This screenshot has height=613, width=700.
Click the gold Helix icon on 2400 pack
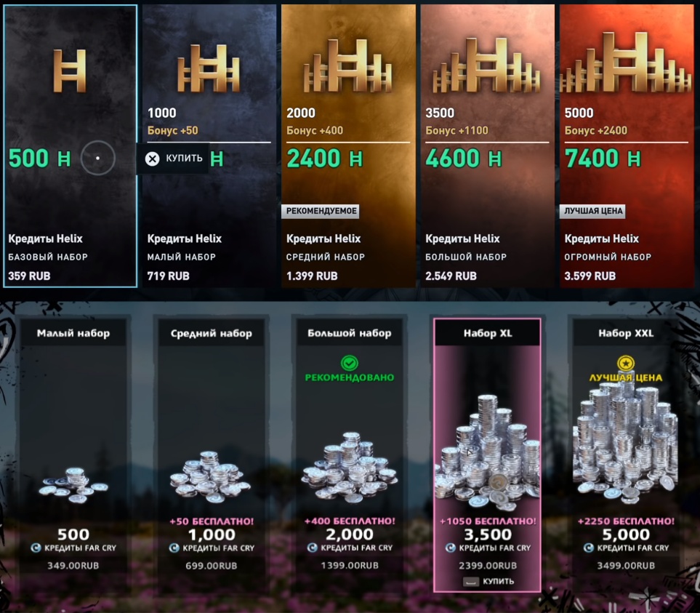click(347, 65)
